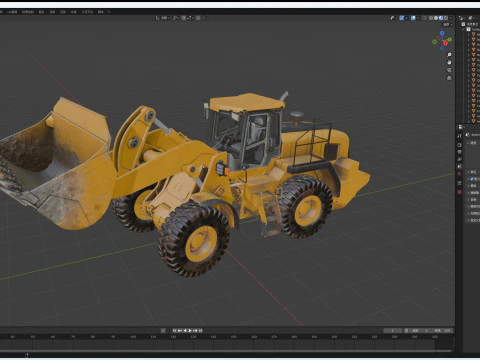480x360 pixels.
Task: Open the Output properties tab
Action: pyautogui.click(x=459, y=152)
